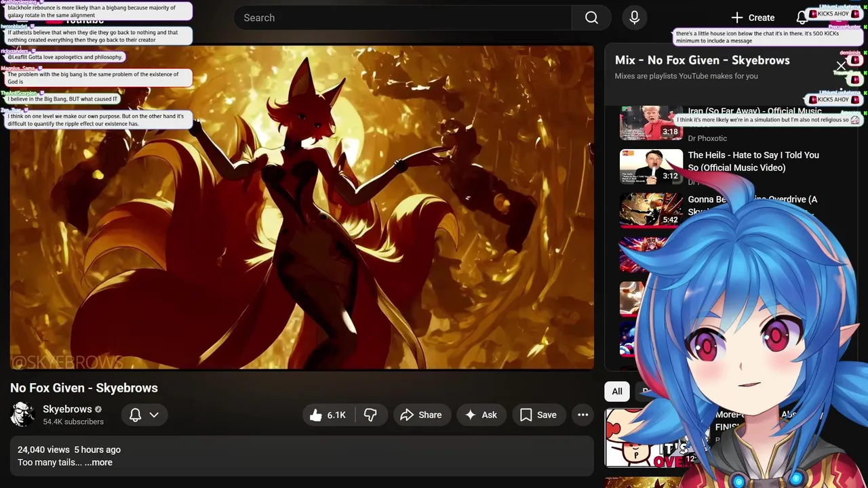Image resolution: width=868 pixels, height=488 pixels.
Task: Click Too many tails description text
Action: click(x=50, y=462)
